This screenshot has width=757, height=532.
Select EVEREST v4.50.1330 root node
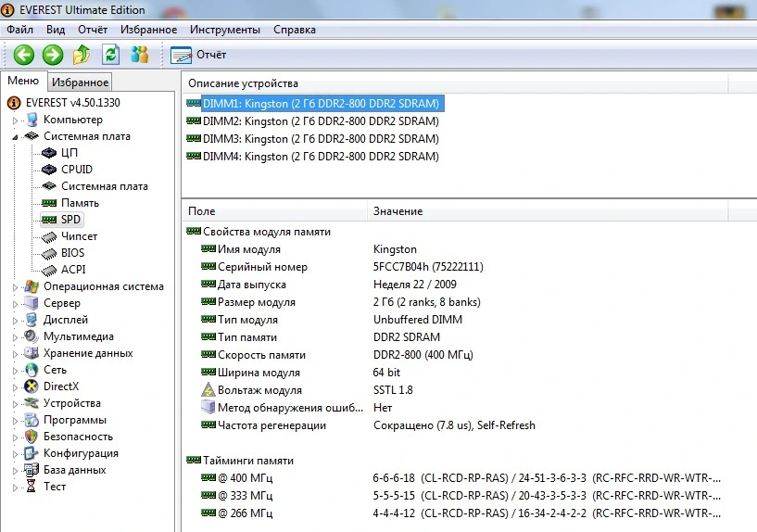pos(73,102)
